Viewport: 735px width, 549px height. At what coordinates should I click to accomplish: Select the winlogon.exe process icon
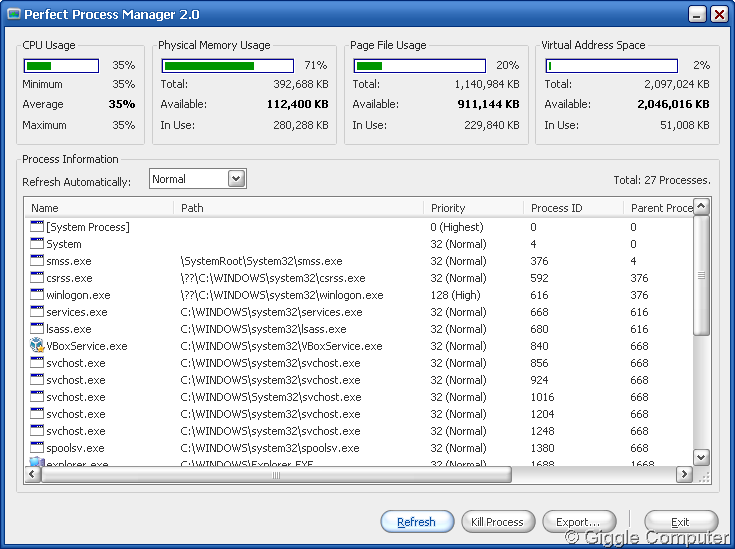[37, 295]
